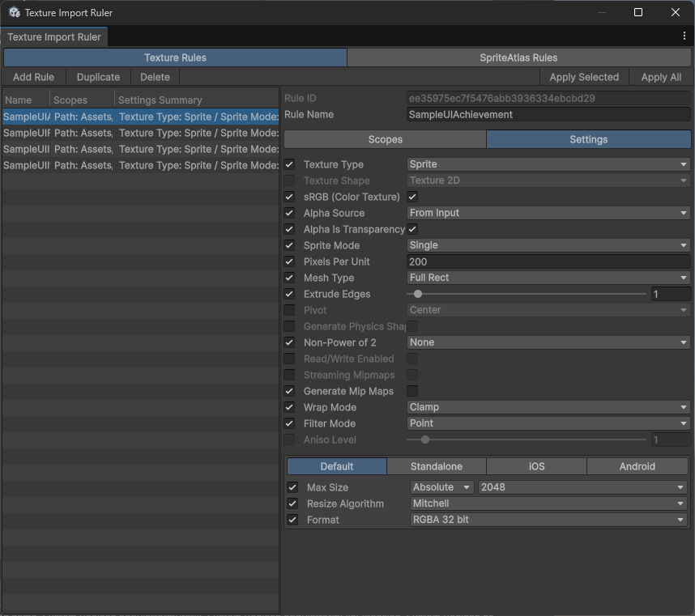The height and width of the screenshot is (616, 695).
Task: Enable the Texture Shape override checkbox
Action: click(x=289, y=181)
